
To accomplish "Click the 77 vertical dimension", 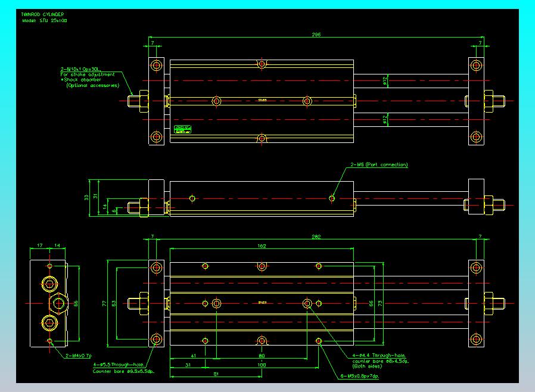I will pos(105,303).
